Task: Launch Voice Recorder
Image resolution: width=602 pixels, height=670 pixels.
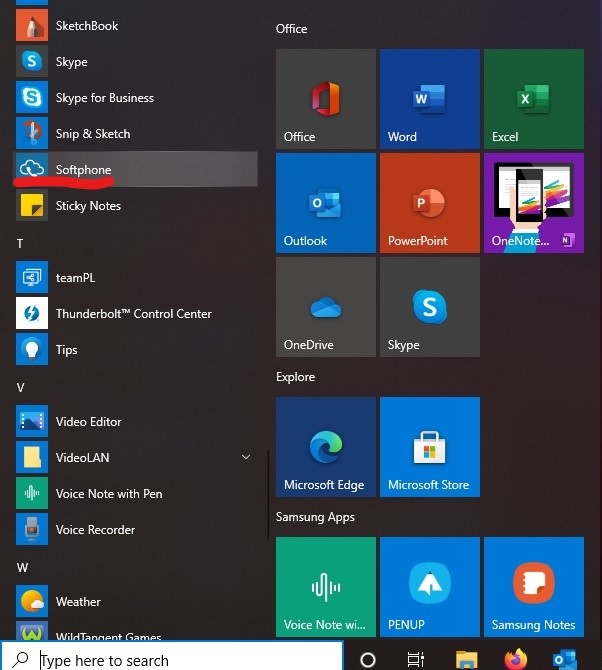Action: (x=136, y=529)
